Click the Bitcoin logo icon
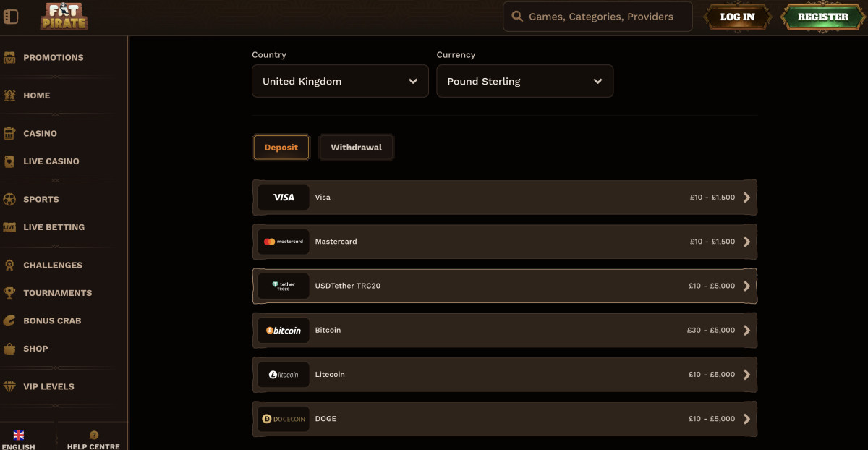This screenshot has width=868, height=450. [284, 331]
